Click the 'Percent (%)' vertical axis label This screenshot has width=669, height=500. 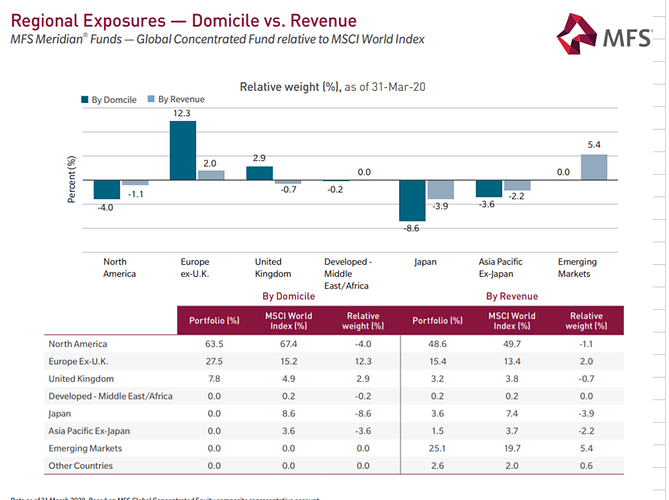click(71, 179)
